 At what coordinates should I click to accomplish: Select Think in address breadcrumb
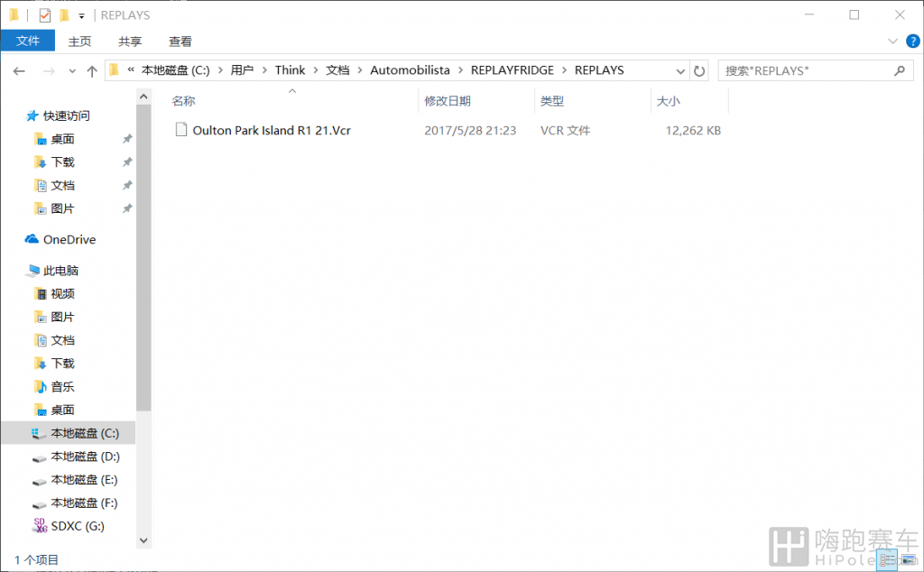(x=290, y=70)
